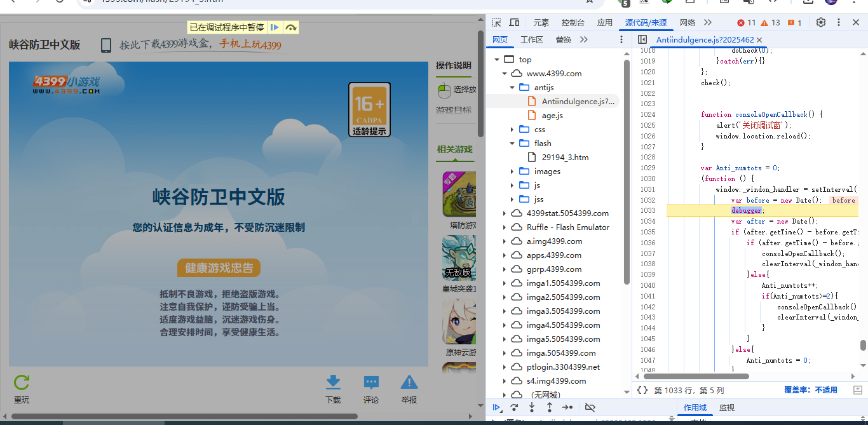Select age.js in file tree
Viewport: 868px width, 425px height.
point(552,116)
